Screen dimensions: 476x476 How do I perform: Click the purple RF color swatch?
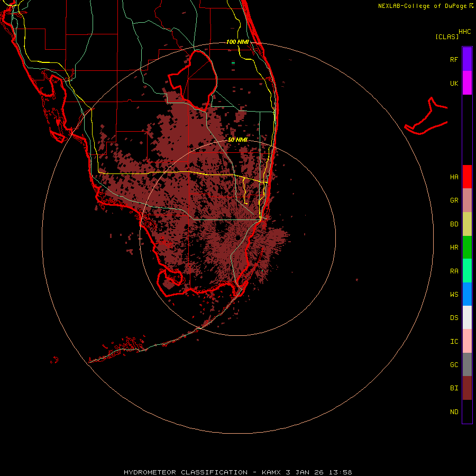467,59
